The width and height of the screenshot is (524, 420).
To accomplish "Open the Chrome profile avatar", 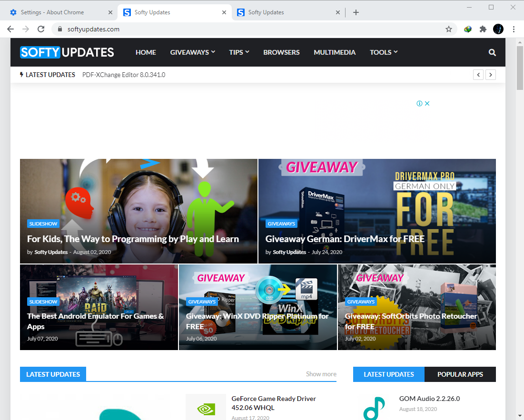I will (498, 29).
